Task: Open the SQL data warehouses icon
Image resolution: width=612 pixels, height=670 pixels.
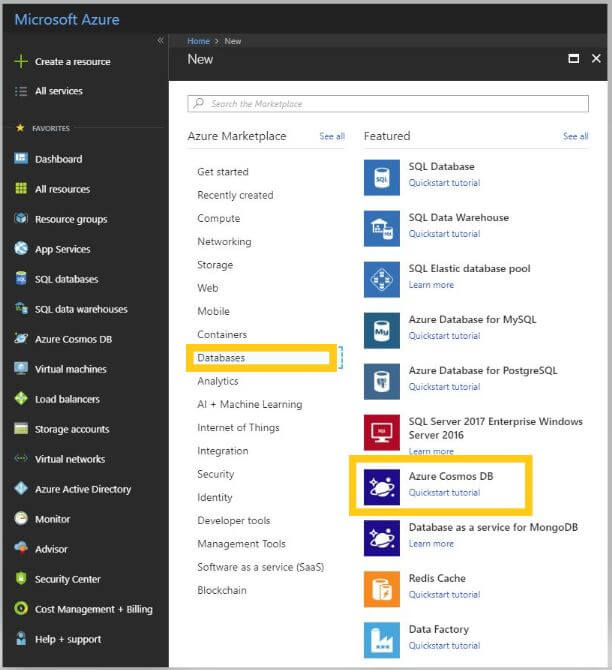Action: (21, 308)
